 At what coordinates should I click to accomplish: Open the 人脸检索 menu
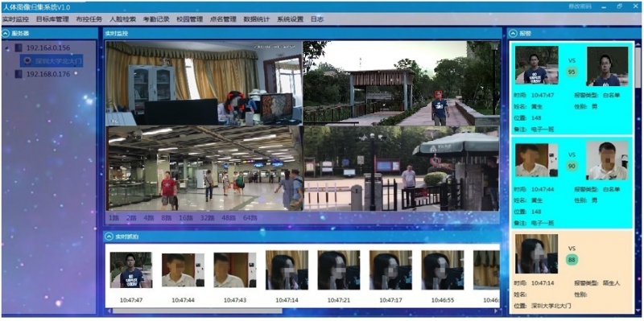122,19
